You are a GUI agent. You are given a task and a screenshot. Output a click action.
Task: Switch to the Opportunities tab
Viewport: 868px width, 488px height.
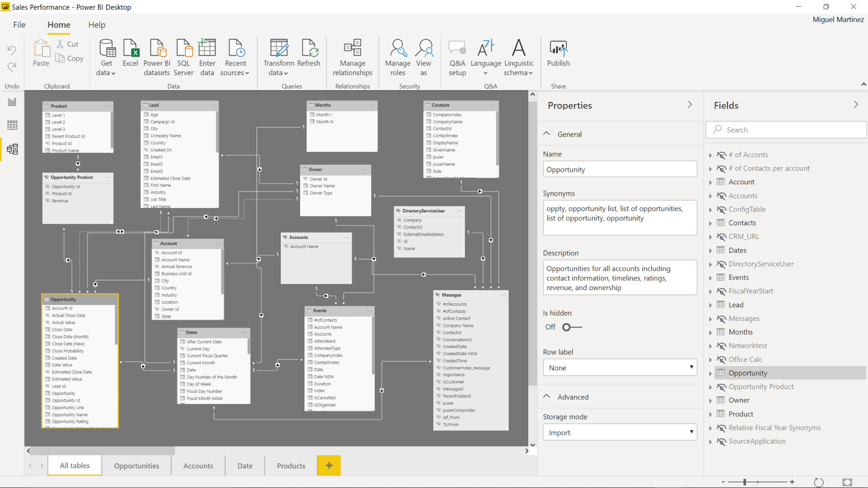coord(136,465)
